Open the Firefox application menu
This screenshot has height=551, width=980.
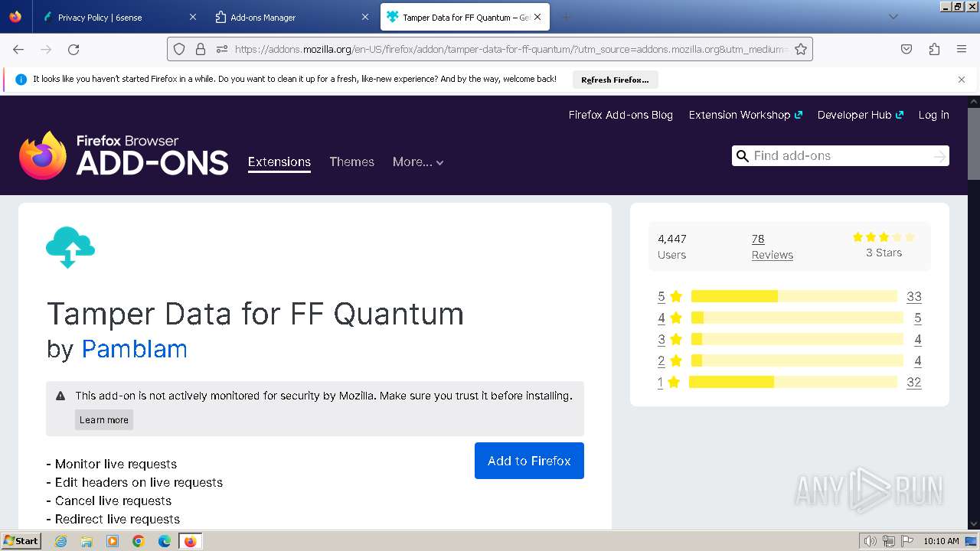click(962, 49)
